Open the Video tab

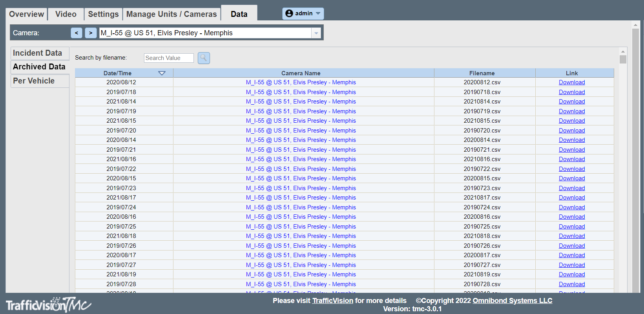(66, 14)
